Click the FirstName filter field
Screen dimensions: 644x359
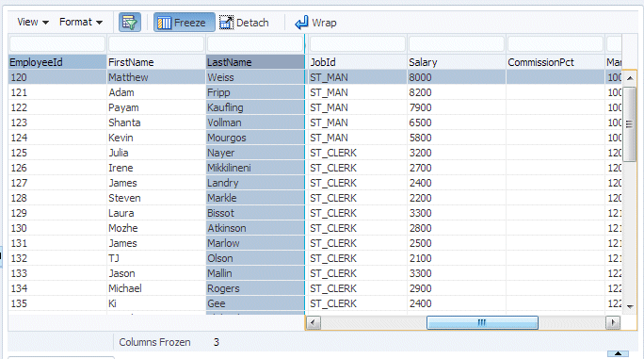coord(156,43)
